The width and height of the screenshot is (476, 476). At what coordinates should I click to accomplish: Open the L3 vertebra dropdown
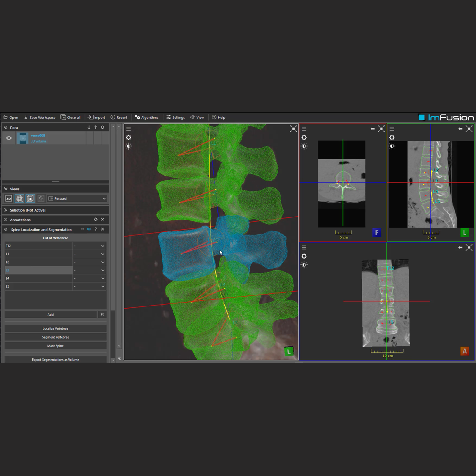(89, 270)
